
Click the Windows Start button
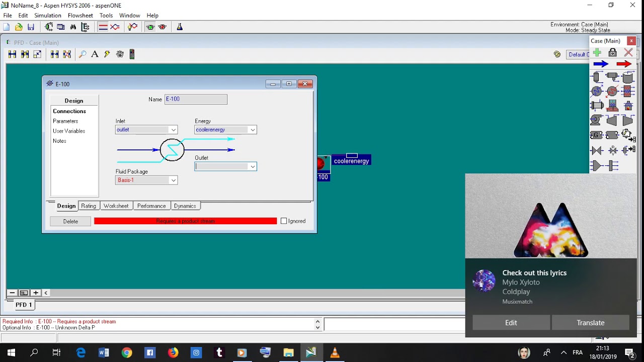[11, 352]
